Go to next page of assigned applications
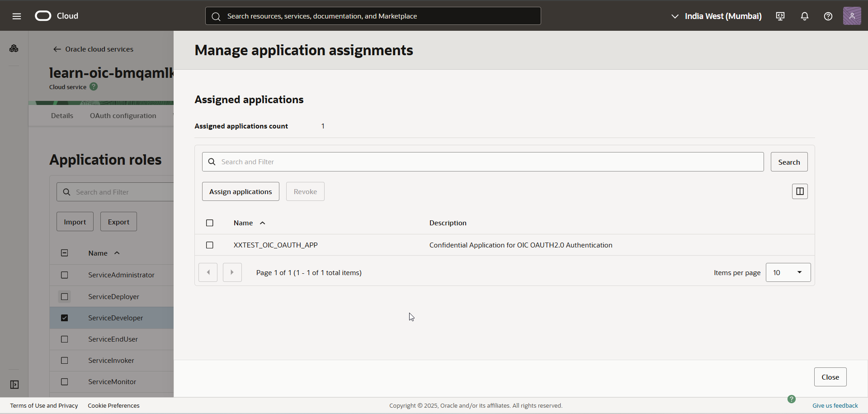This screenshot has height=414, width=868. click(232, 272)
